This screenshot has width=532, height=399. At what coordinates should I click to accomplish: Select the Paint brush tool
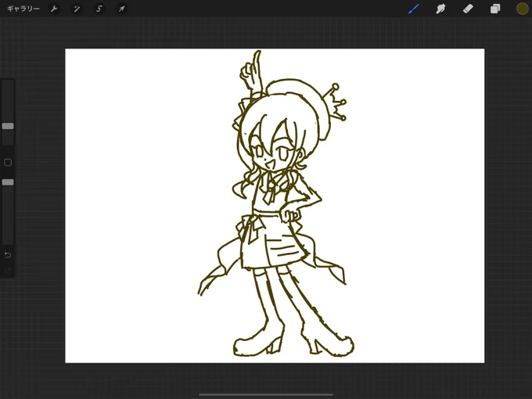coord(414,9)
